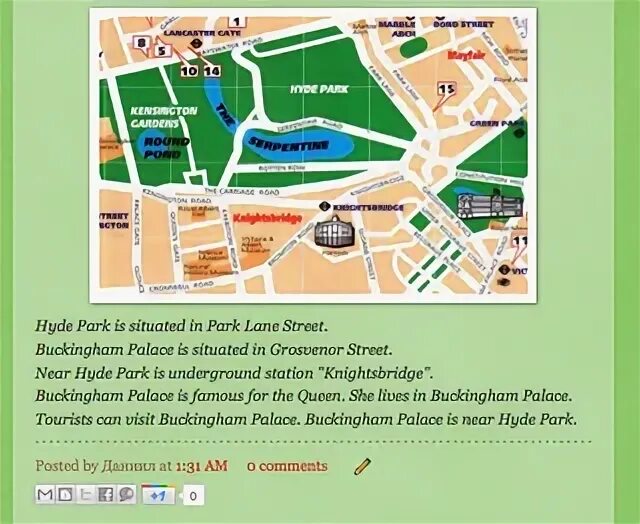Click map marker number 5
The height and width of the screenshot is (524, 640).
162,51
